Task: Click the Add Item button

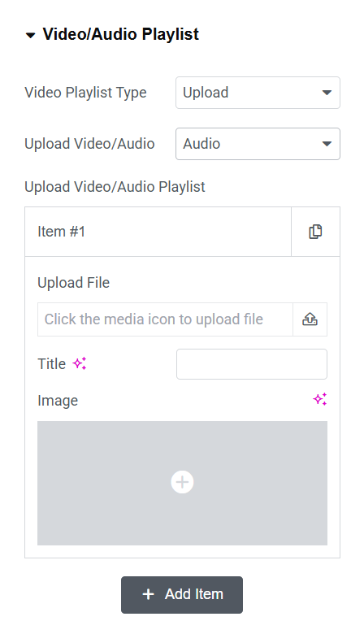Action: [182, 595]
